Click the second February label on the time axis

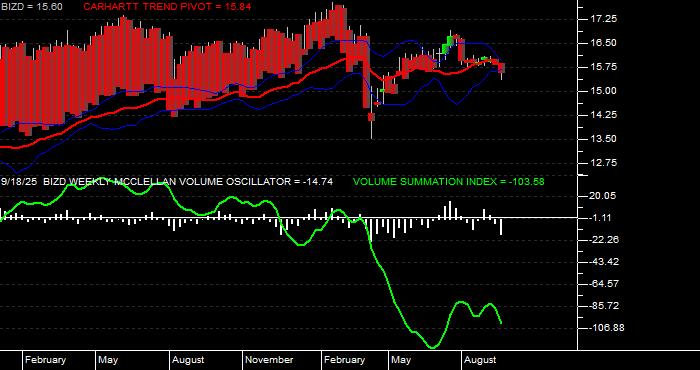click(344, 360)
